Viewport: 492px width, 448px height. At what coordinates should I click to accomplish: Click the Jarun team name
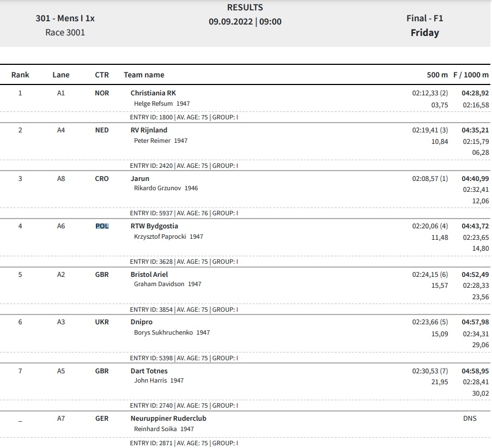[140, 179]
